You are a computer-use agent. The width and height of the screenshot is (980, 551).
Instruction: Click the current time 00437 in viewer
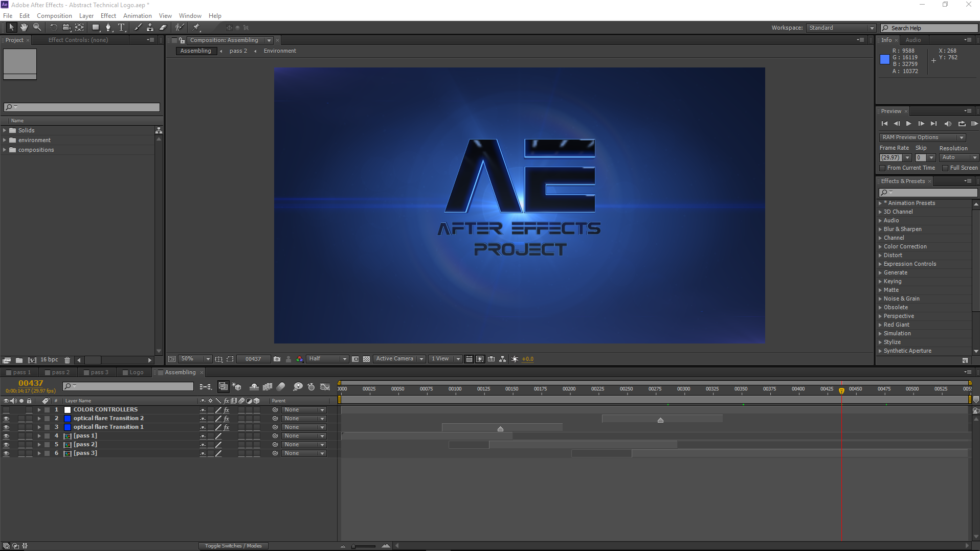pyautogui.click(x=253, y=359)
